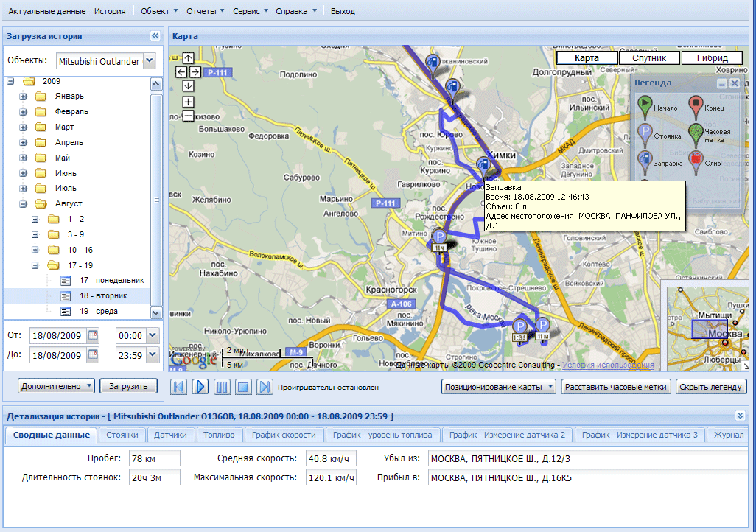This screenshot has width=756, height=532.
Task: Switch map view to Гибрид
Action: click(711, 58)
